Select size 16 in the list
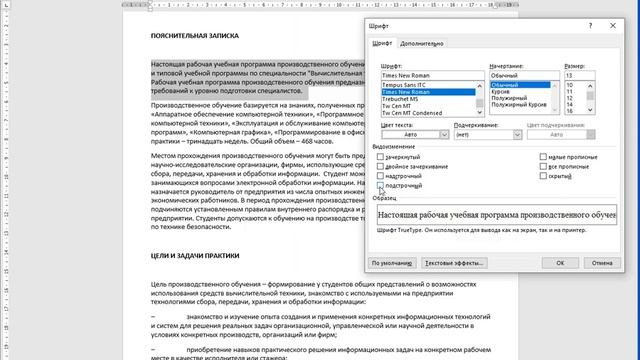 [x=576, y=111]
